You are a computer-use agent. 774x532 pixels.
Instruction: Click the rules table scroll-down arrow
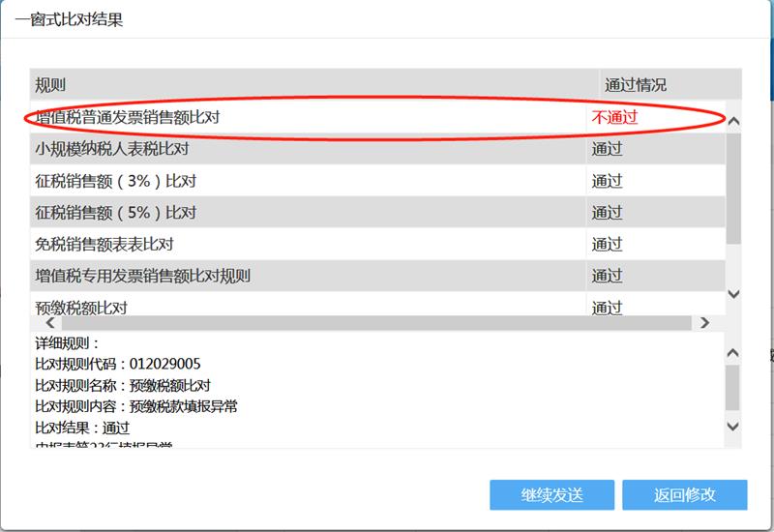pyautogui.click(x=732, y=293)
